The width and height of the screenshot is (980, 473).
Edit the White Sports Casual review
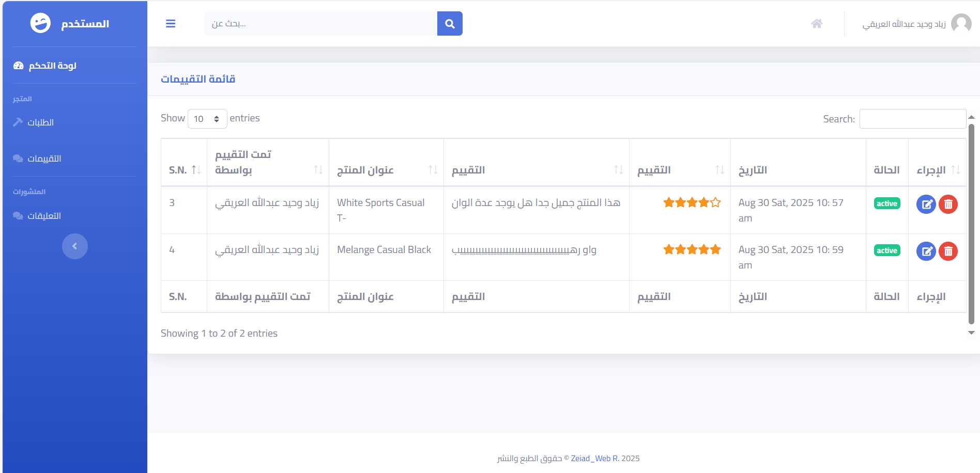click(926, 204)
